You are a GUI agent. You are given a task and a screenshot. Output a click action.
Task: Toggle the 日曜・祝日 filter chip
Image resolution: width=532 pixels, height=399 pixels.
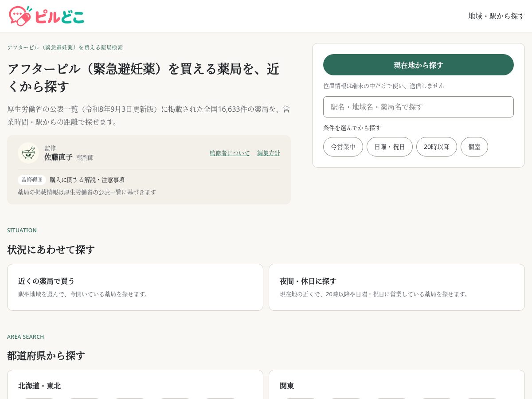click(x=390, y=147)
